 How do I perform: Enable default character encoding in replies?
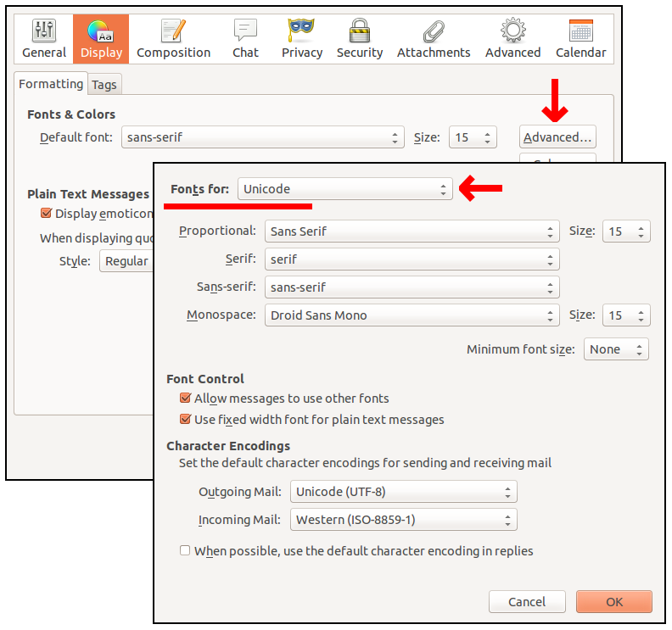(185, 551)
